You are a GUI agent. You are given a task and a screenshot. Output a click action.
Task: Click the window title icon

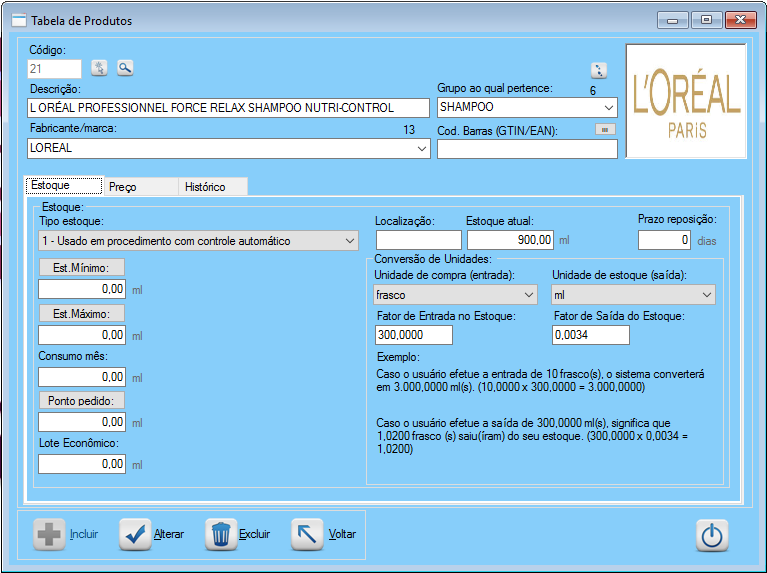click(19, 21)
